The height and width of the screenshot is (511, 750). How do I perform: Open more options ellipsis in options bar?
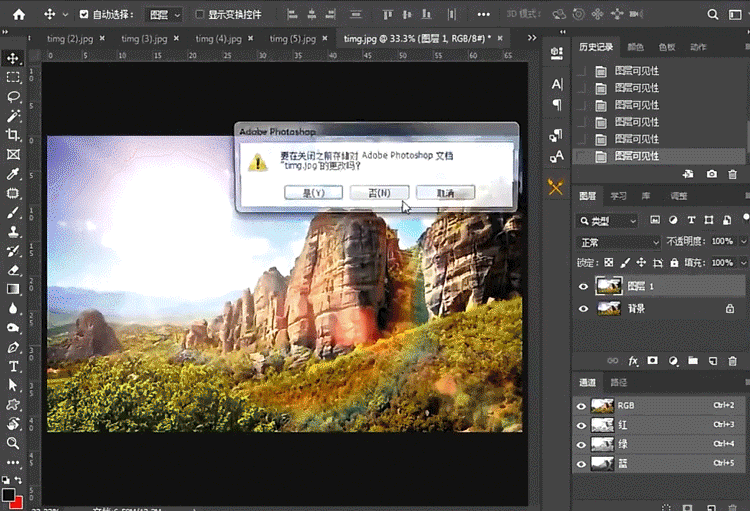coord(484,14)
